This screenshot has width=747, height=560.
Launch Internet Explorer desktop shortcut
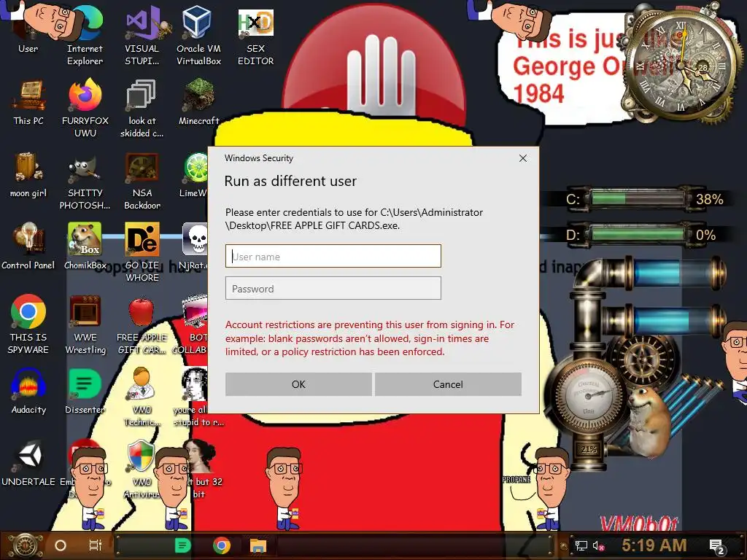[x=85, y=34]
